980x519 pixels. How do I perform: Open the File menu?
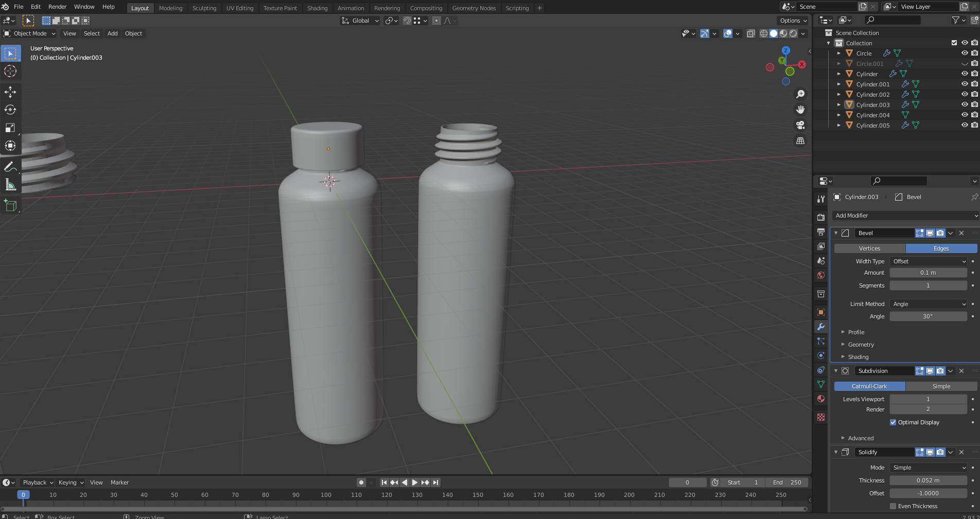19,7
